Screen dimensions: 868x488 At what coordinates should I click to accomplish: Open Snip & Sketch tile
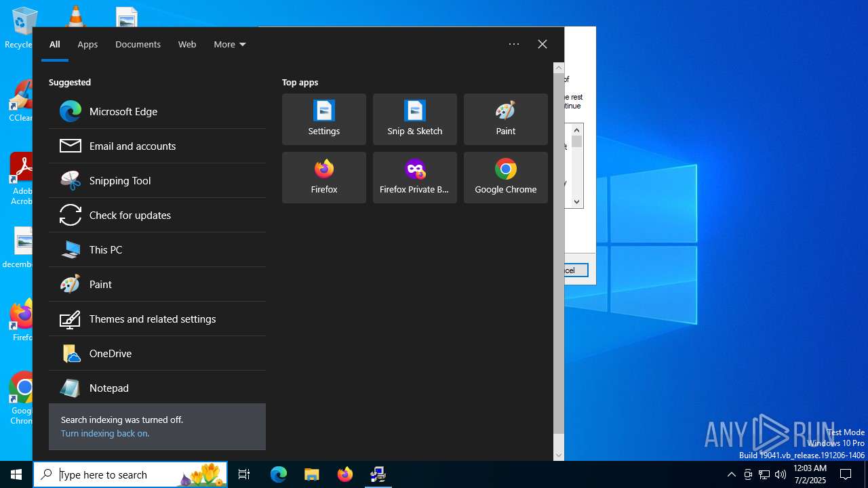pyautogui.click(x=415, y=119)
